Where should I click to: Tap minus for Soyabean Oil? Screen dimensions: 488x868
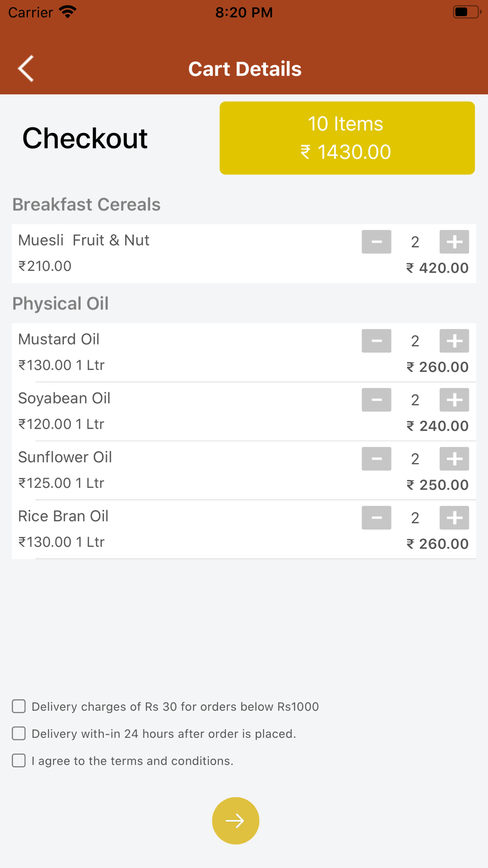pos(376,400)
